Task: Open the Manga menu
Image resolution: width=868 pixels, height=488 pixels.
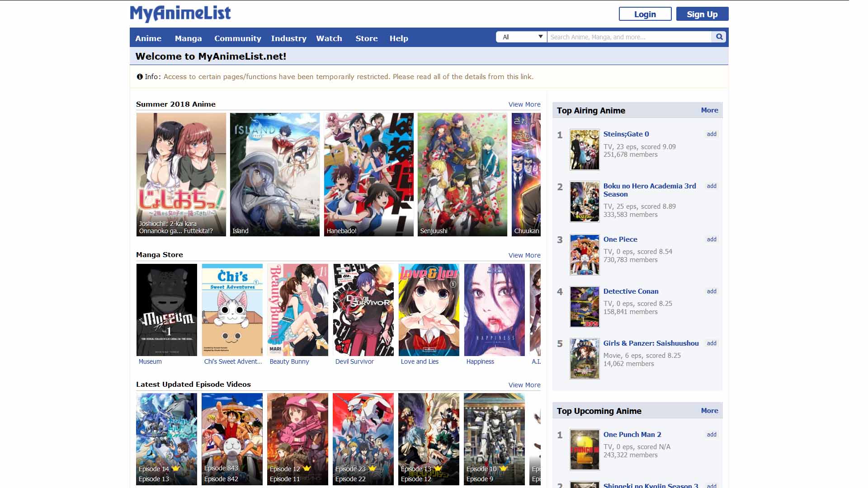Action: pos(189,38)
